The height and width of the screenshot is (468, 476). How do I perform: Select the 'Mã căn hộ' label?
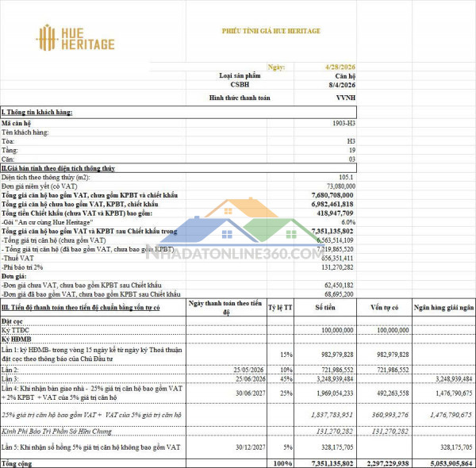(16, 123)
